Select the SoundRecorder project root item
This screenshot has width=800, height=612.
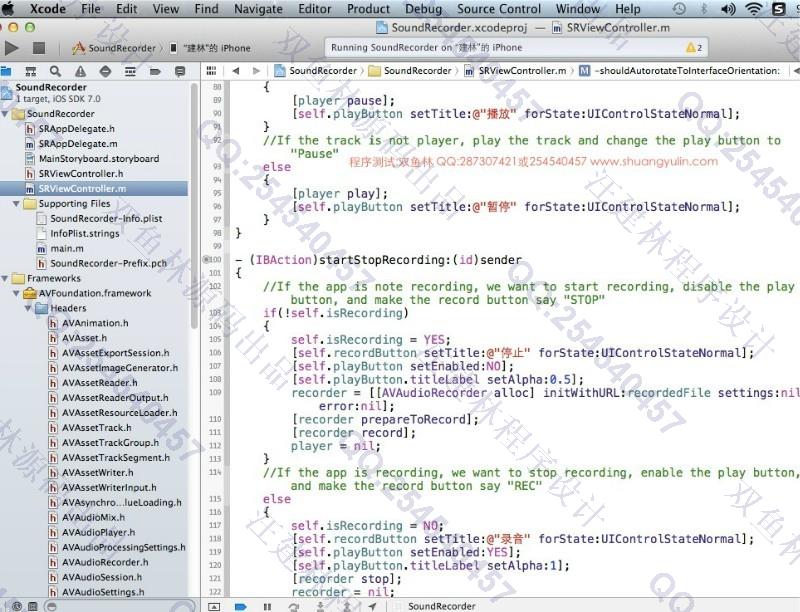(51, 92)
